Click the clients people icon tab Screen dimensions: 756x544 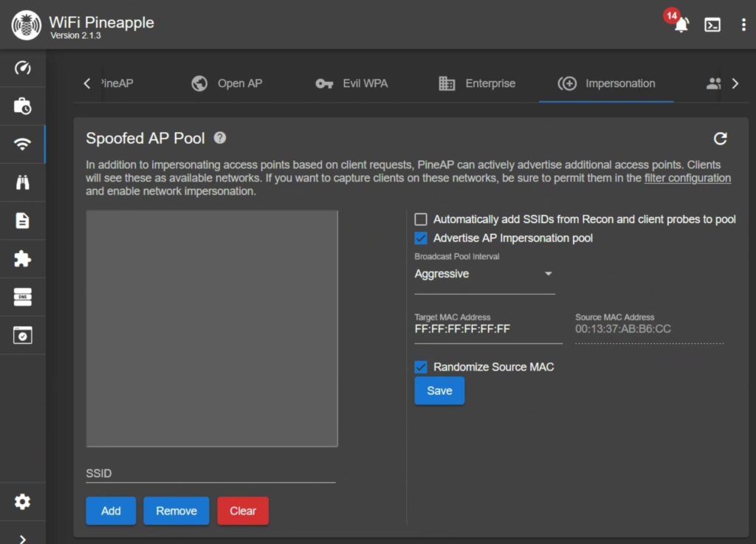tap(714, 84)
